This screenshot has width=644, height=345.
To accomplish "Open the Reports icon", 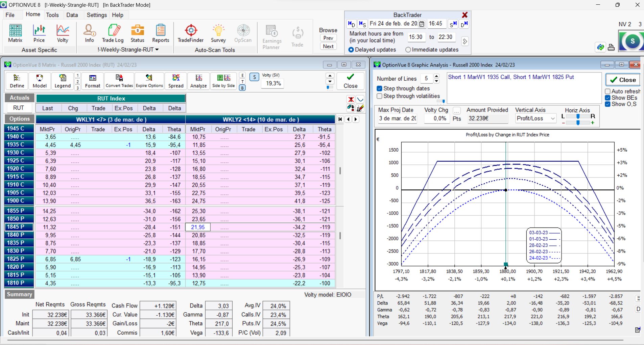I will pos(161,33).
